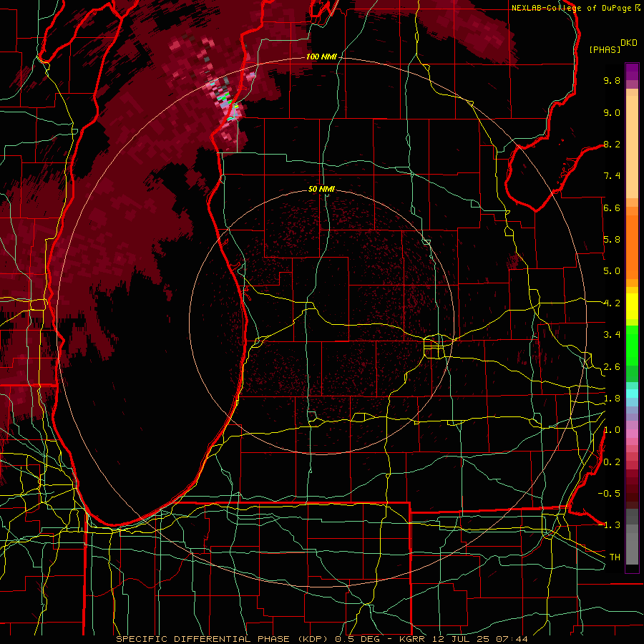Click the TH threshold label on scale
This screenshot has height=644, width=644.
(615, 557)
